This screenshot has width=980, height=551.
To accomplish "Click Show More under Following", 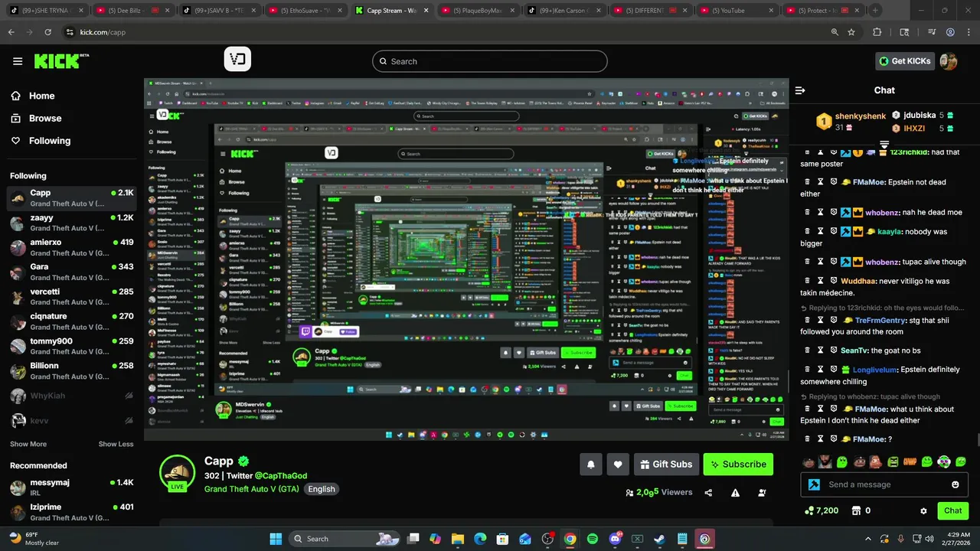I will [x=28, y=444].
